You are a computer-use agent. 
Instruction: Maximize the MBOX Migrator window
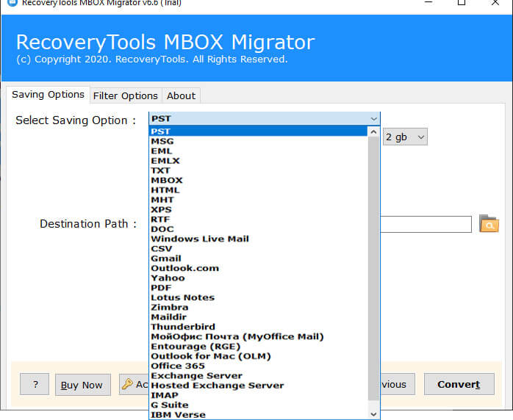[462, 3]
